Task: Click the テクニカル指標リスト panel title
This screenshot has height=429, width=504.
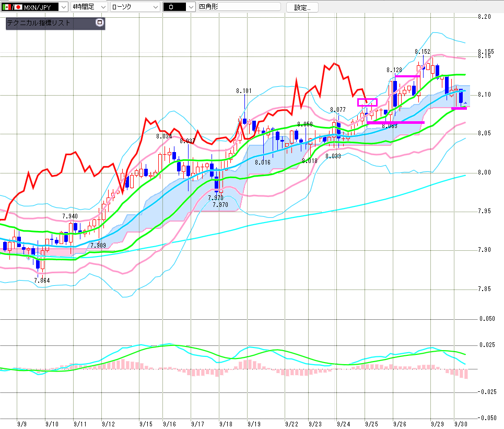Action: (x=39, y=23)
